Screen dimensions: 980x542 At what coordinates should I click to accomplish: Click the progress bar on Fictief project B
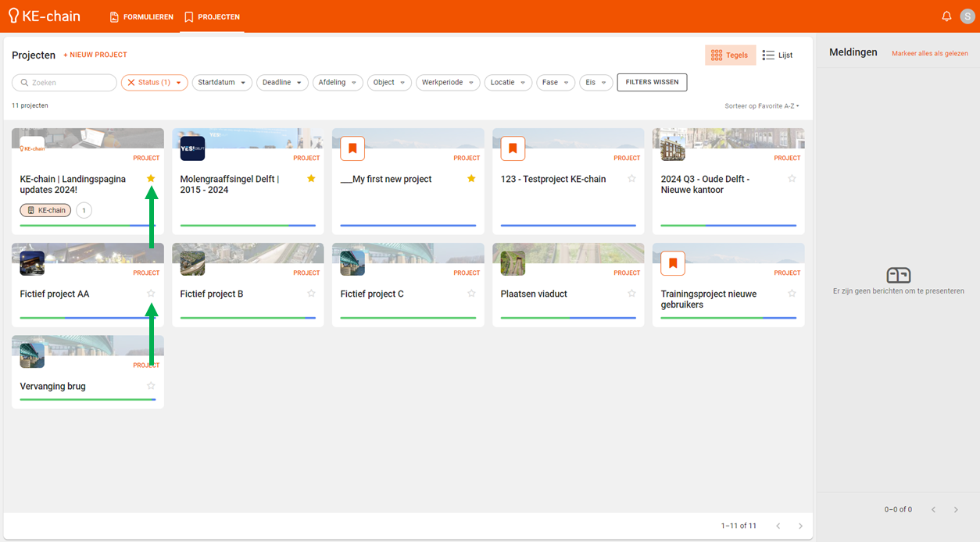(248, 318)
